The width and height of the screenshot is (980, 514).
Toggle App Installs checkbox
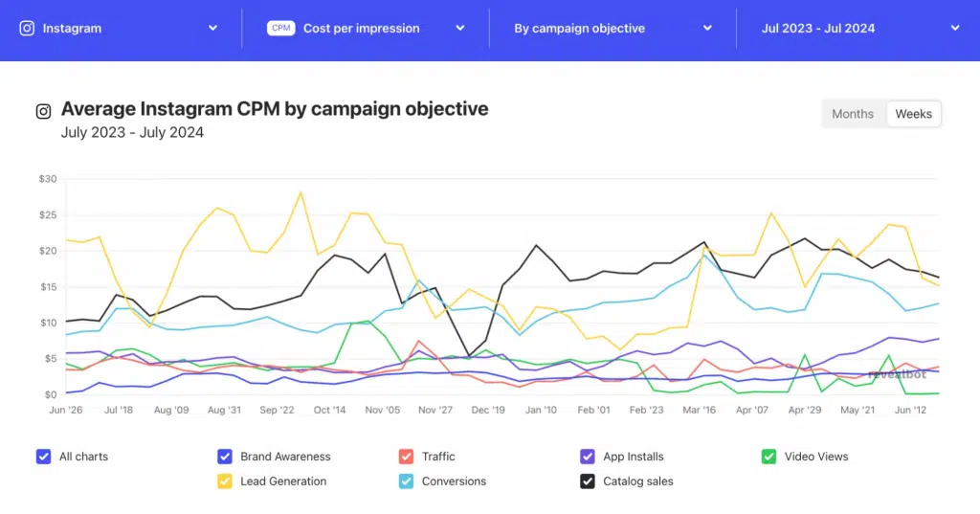pyautogui.click(x=588, y=457)
